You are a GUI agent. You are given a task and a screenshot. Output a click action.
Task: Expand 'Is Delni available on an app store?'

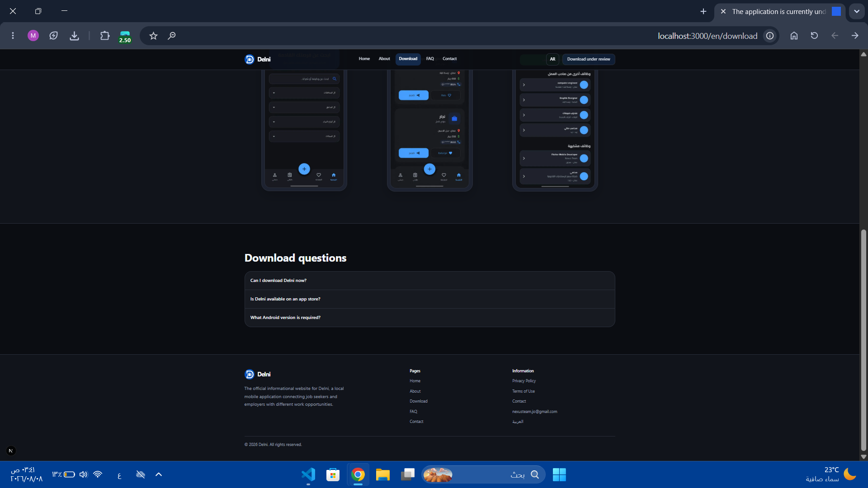429,299
